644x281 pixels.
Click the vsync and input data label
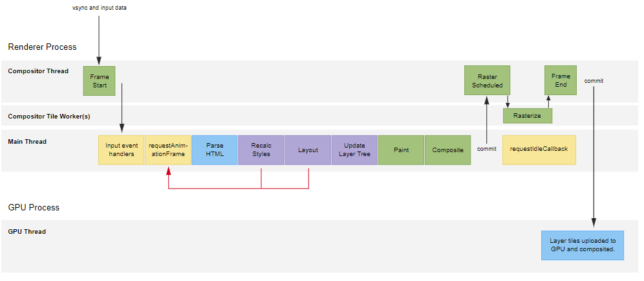[99, 8]
